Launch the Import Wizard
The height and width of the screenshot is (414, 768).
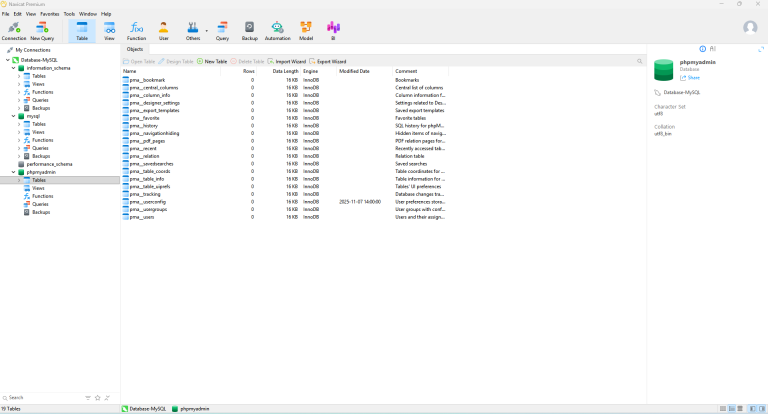click(287, 61)
